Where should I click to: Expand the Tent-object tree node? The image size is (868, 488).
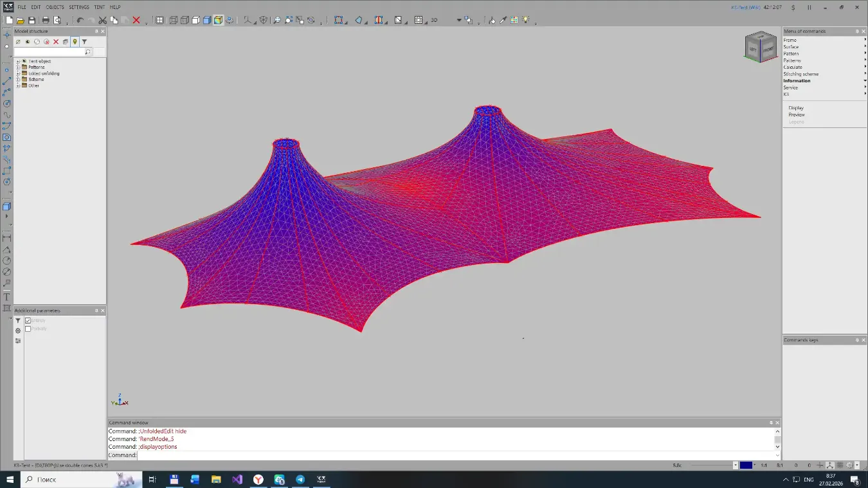[18, 61]
